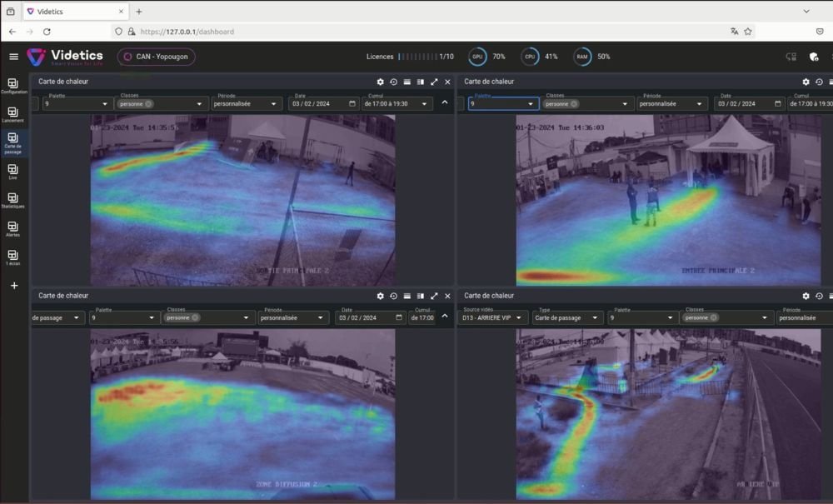This screenshot has width=833, height=504.
Task: Select the CAN - Yopougon site button
Action: tap(157, 57)
